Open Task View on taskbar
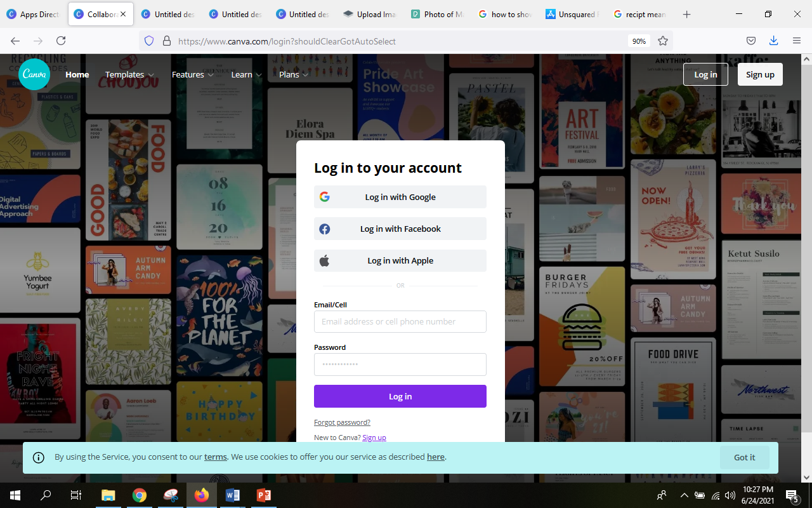Image resolution: width=812 pixels, height=508 pixels. click(75, 495)
